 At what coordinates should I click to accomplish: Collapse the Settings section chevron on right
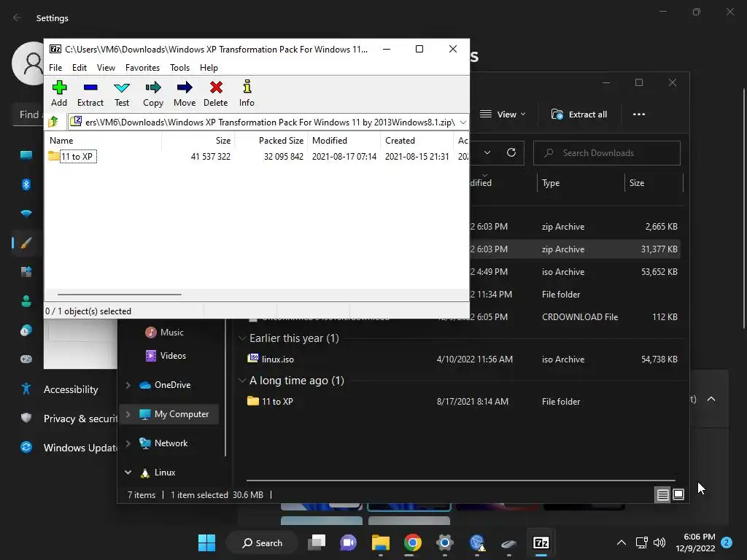point(711,399)
